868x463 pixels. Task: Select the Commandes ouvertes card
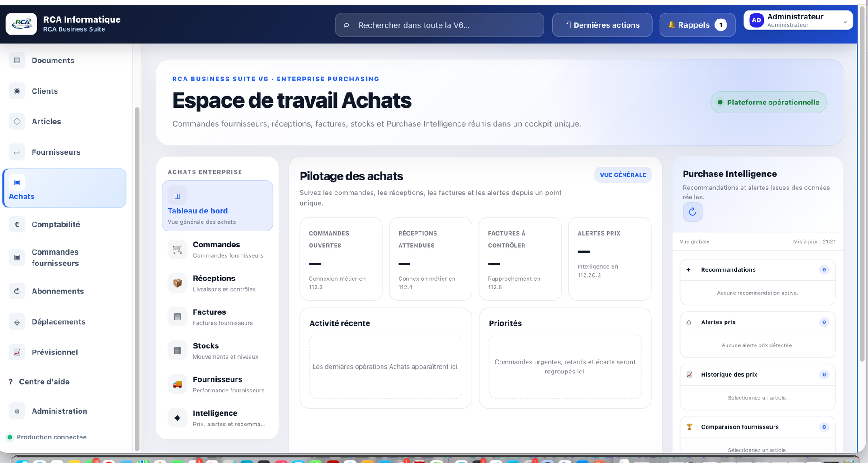pos(341,259)
